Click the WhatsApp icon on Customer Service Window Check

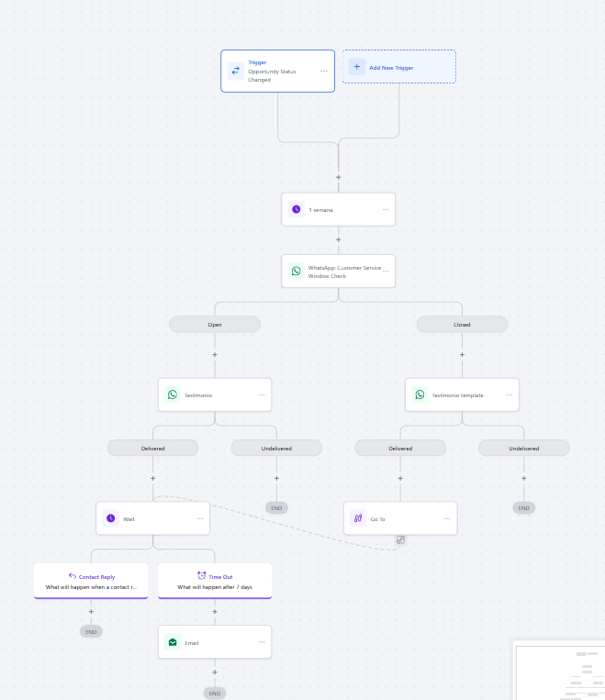pos(296,271)
